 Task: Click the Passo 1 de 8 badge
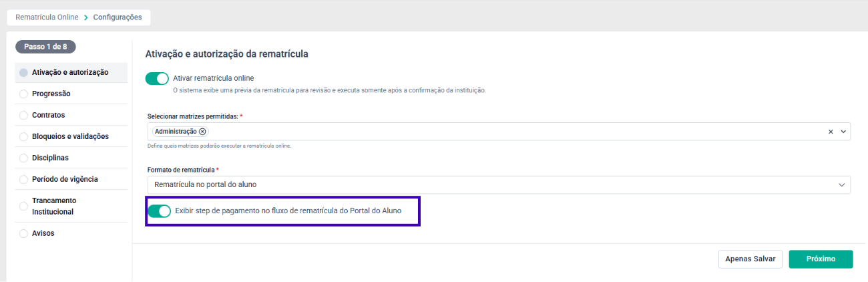coord(45,47)
